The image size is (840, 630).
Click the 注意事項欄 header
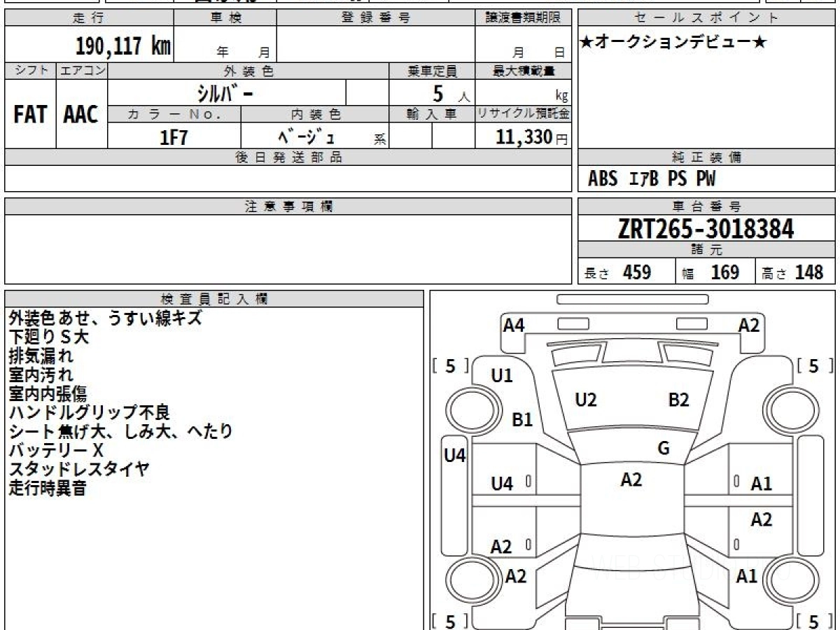pyautogui.click(x=288, y=206)
